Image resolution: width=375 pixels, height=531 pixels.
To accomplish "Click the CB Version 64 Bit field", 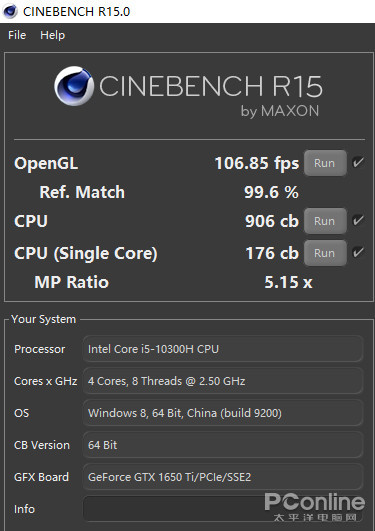I will tap(223, 445).
